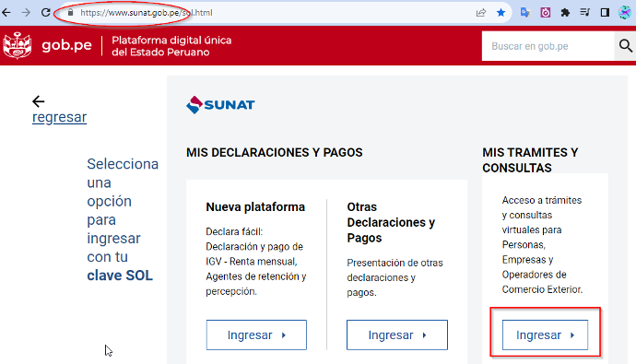Click the magnifying glass search button

pyautogui.click(x=626, y=46)
